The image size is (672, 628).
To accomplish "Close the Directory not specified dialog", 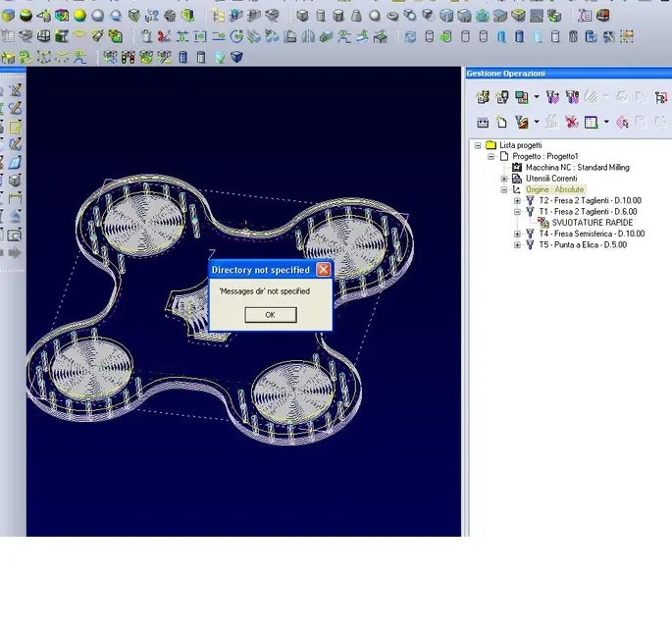I will click(323, 269).
